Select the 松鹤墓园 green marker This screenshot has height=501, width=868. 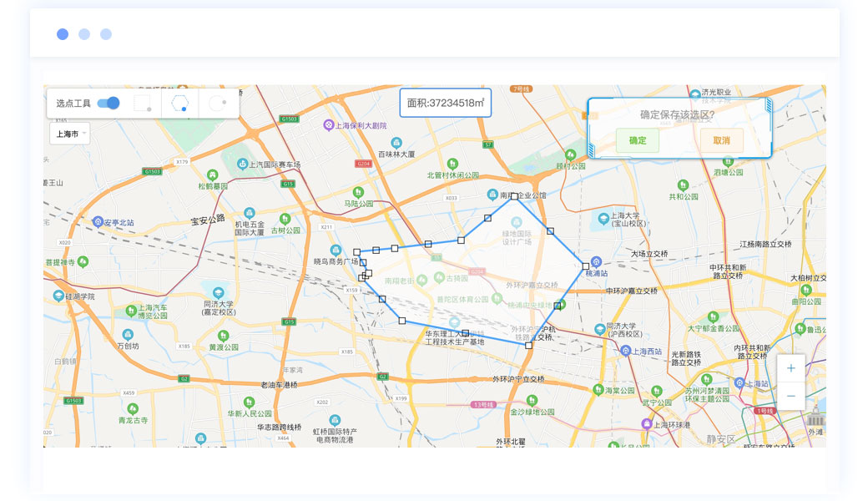coord(213,175)
